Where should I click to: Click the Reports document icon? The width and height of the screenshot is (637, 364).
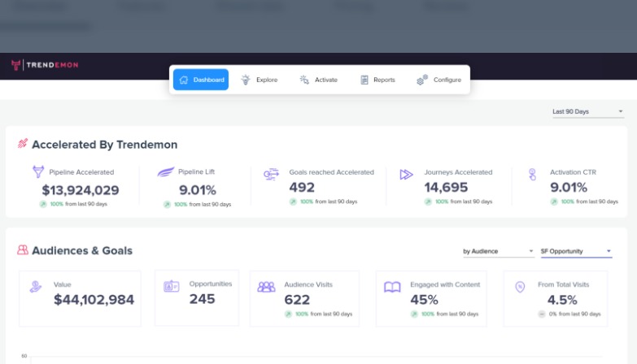pos(364,80)
